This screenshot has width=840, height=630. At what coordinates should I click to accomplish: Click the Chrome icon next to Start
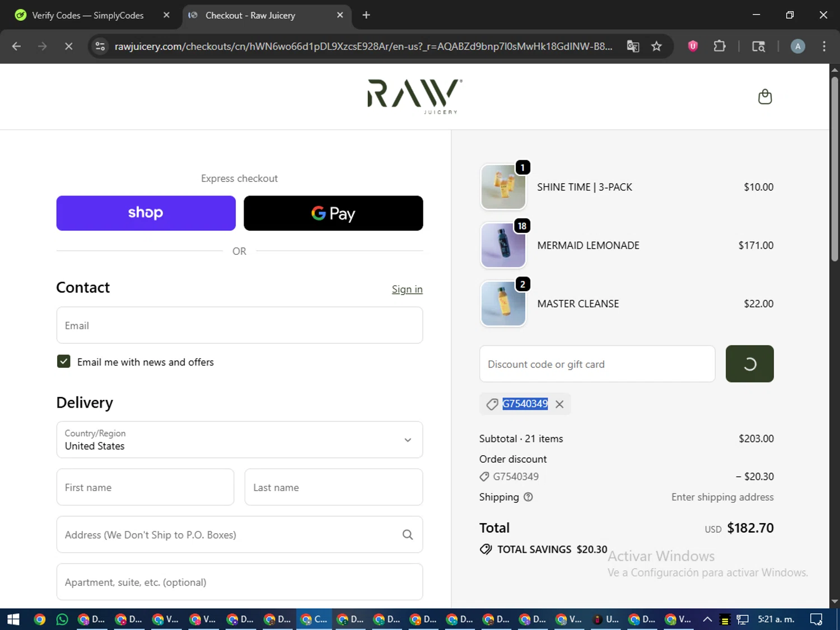point(39,619)
